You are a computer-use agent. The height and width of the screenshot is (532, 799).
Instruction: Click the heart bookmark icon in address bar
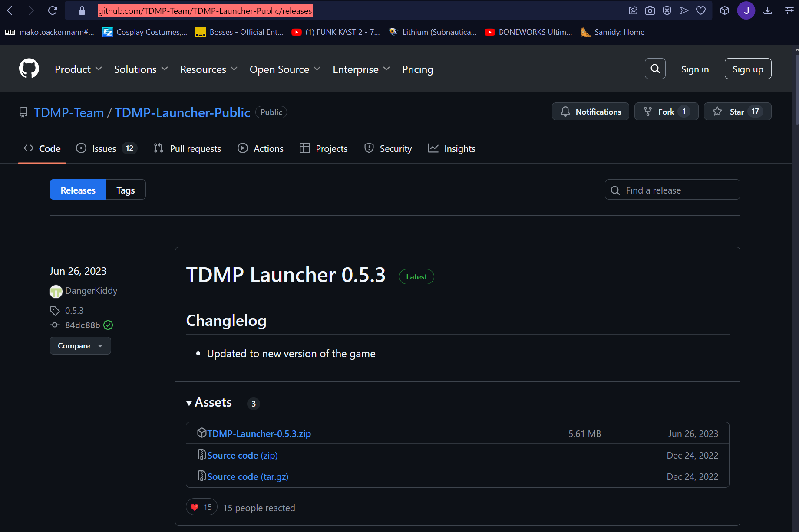click(x=701, y=10)
